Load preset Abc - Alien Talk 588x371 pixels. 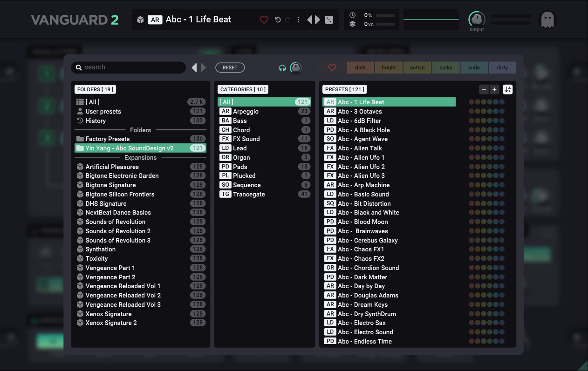click(x=389, y=148)
